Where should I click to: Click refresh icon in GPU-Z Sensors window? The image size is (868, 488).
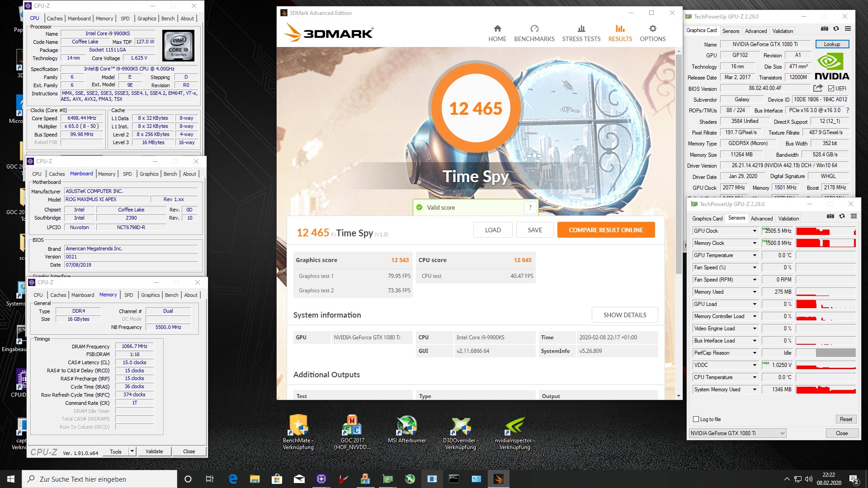842,216
